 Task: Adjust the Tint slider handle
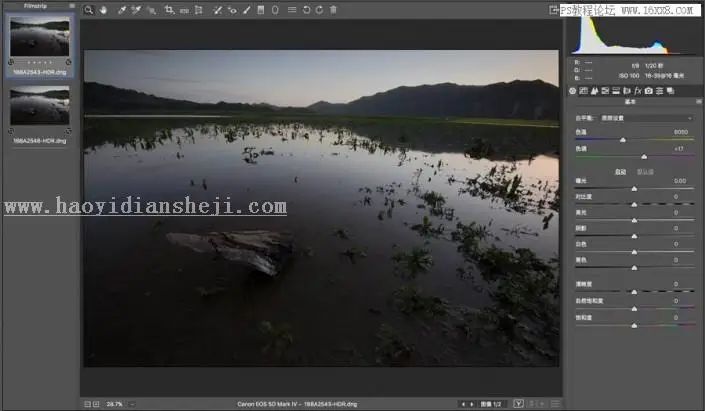pyautogui.click(x=644, y=156)
